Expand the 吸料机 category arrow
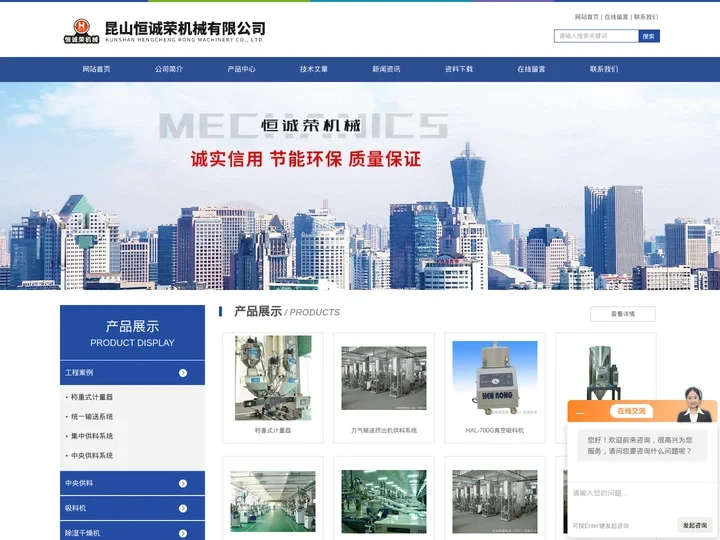720x540 pixels. click(x=183, y=508)
